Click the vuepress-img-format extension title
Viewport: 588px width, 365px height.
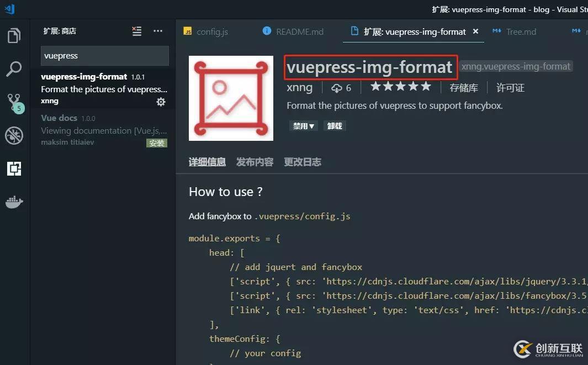click(369, 67)
